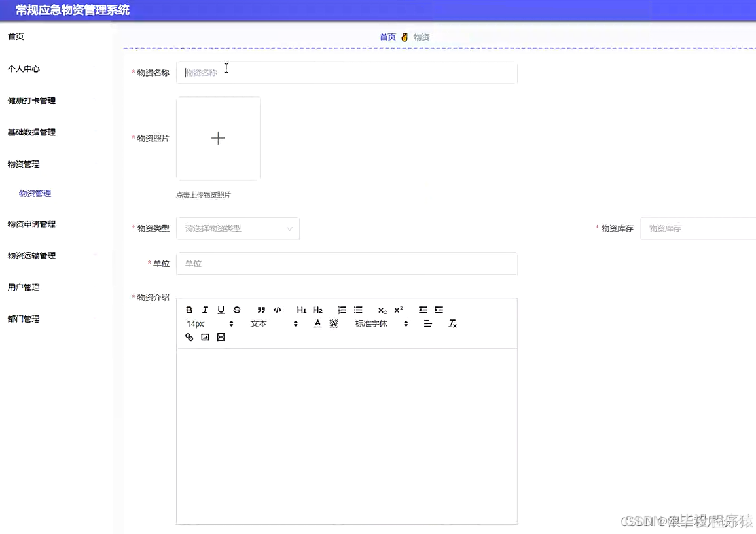
Task: Click the 物资 breadcrumb text
Action: (x=422, y=37)
